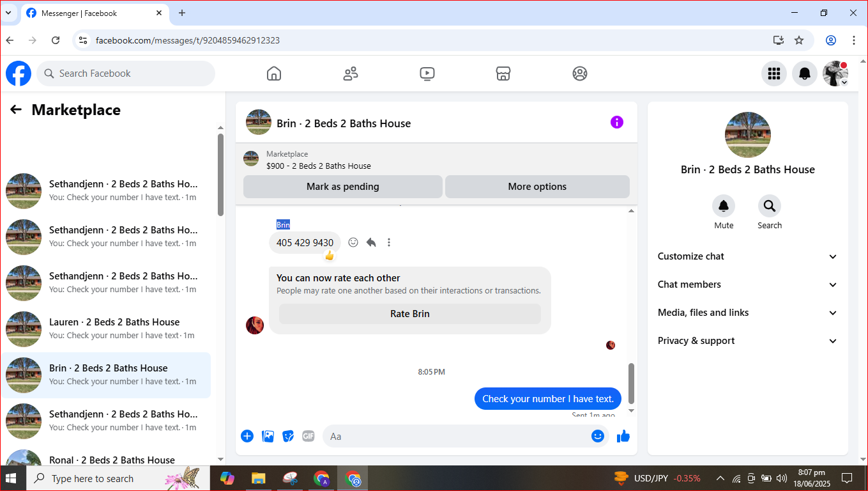This screenshot has height=491, width=868.
Task: Go back in browser history
Action: (x=10, y=40)
